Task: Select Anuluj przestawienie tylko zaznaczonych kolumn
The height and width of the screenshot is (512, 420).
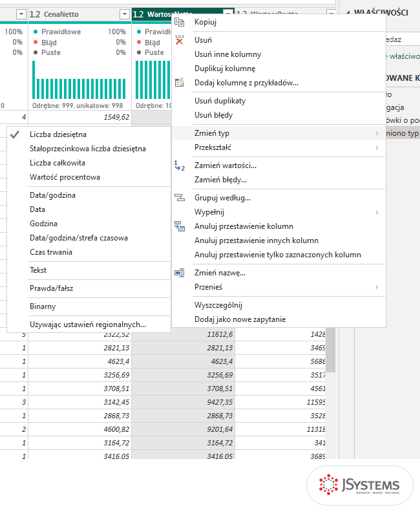Action: (278, 255)
